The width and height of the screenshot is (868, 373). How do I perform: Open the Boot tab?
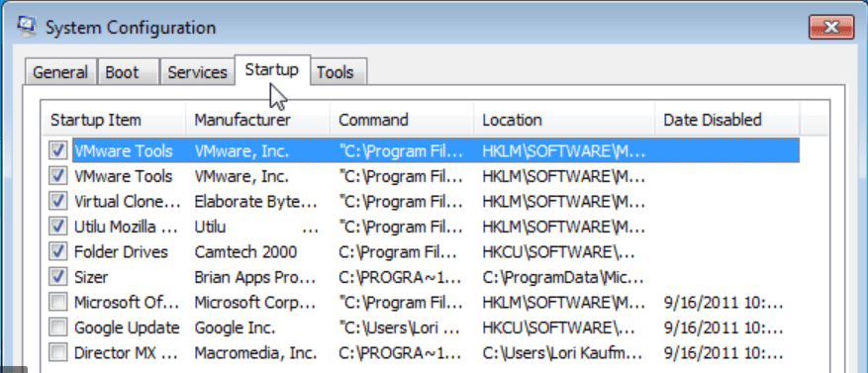coord(129,72)
